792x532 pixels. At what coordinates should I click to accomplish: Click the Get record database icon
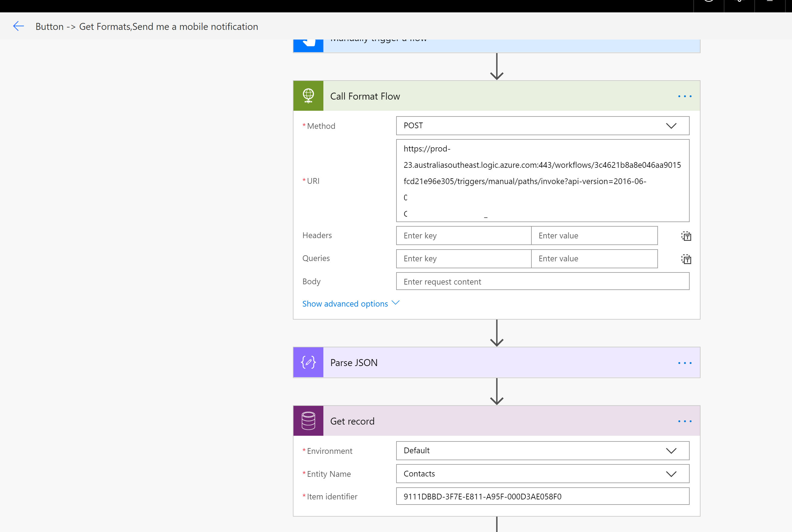[308, 421]
